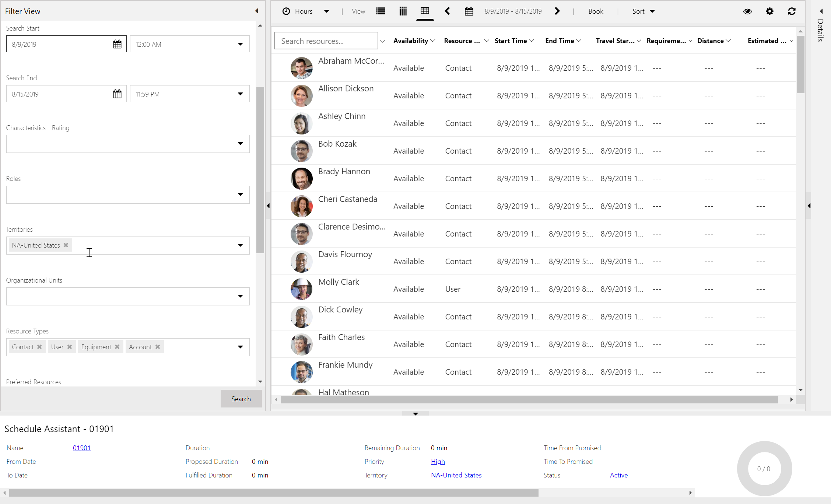Remove the NA-United States territory filter tag
The width and height of the screenshot is (831, 504).
(66, 245)
